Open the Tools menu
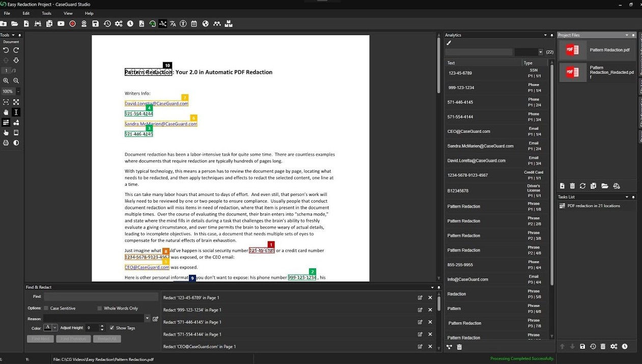This screenshot has height=364, width=642. (46, 13)
